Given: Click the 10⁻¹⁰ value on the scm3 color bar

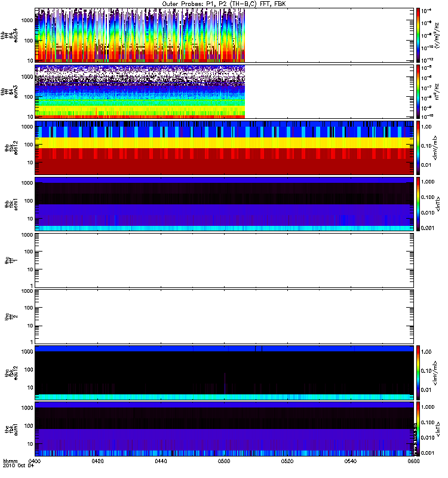Looking at the screenshot, I should click(x=427, y=116).
